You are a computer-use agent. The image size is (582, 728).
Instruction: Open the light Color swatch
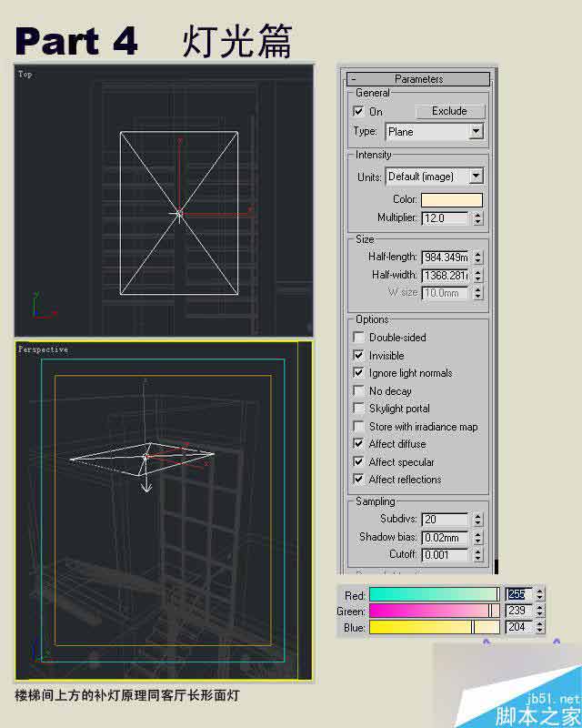point(452,199)
